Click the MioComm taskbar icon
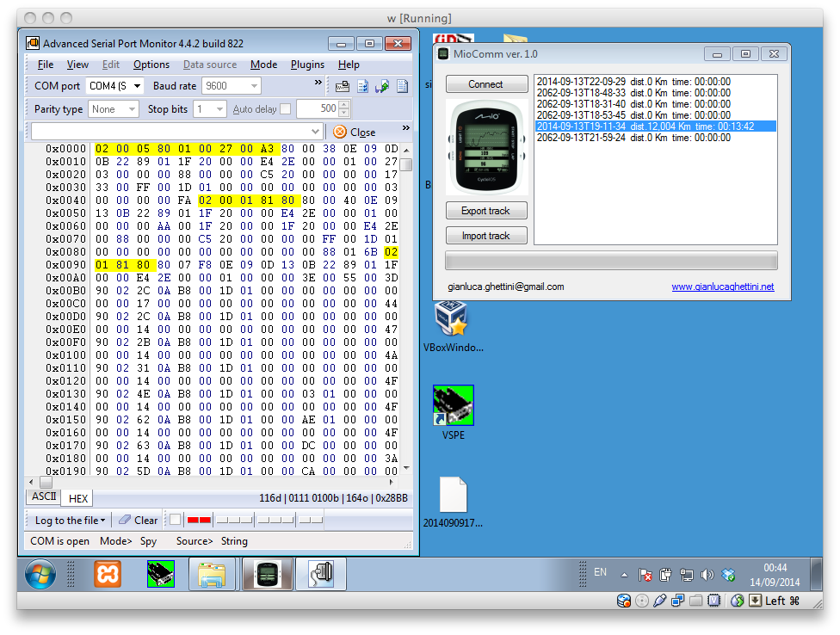The width and height of the screenshot is (840, 635). 268,574
